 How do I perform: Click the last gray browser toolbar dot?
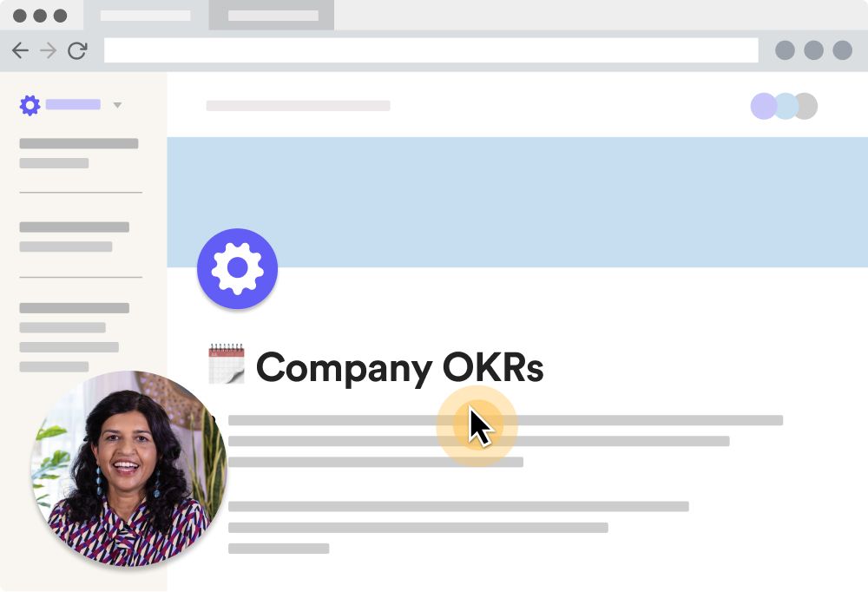click(x=843, y=50)
